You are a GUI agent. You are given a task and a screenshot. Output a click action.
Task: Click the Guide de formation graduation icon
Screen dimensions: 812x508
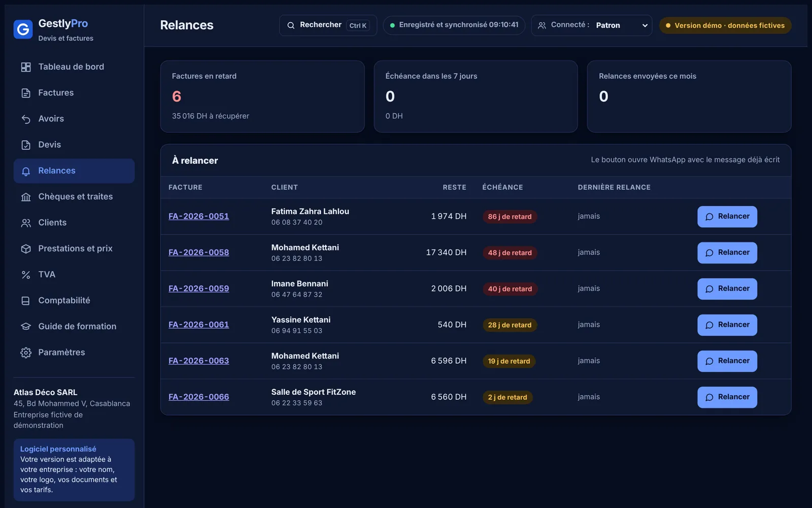coord(26,327)
